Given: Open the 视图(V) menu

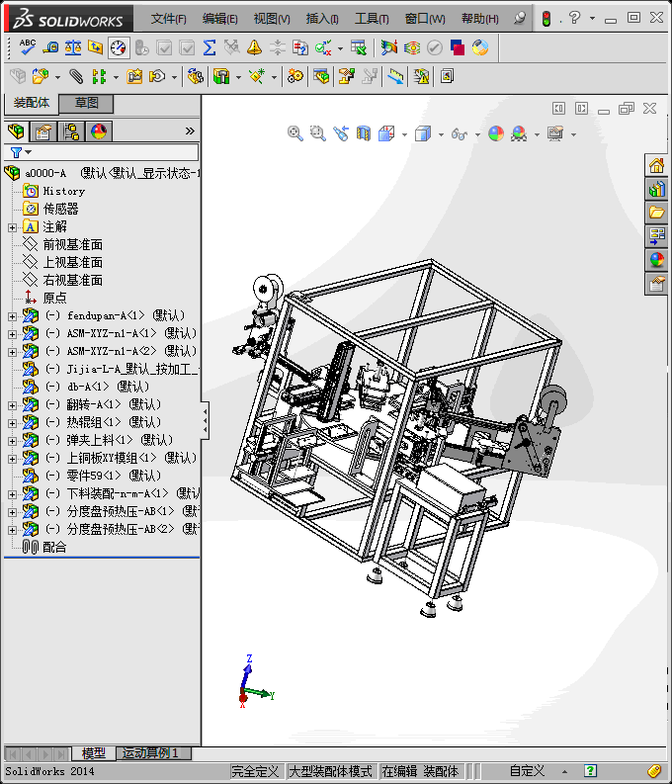Looking at the screenshot, I should coord(272,19).
